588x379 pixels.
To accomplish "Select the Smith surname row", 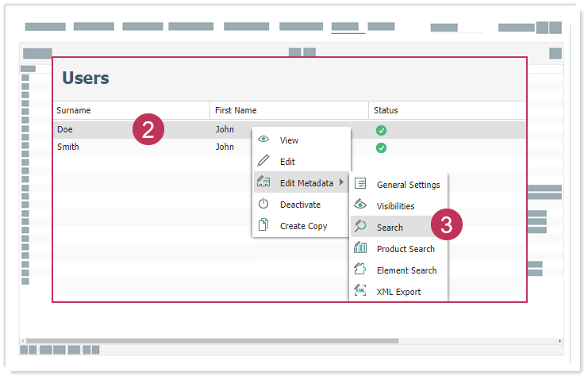I will tap(68, 147).
